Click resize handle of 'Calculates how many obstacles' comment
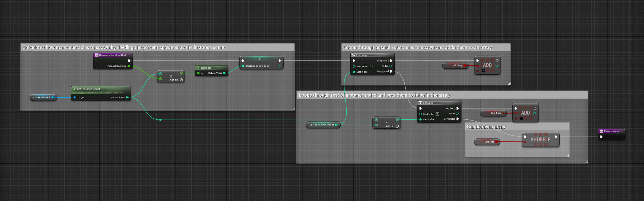This screenshot has height=201, width=644. [x=293, y=109]
